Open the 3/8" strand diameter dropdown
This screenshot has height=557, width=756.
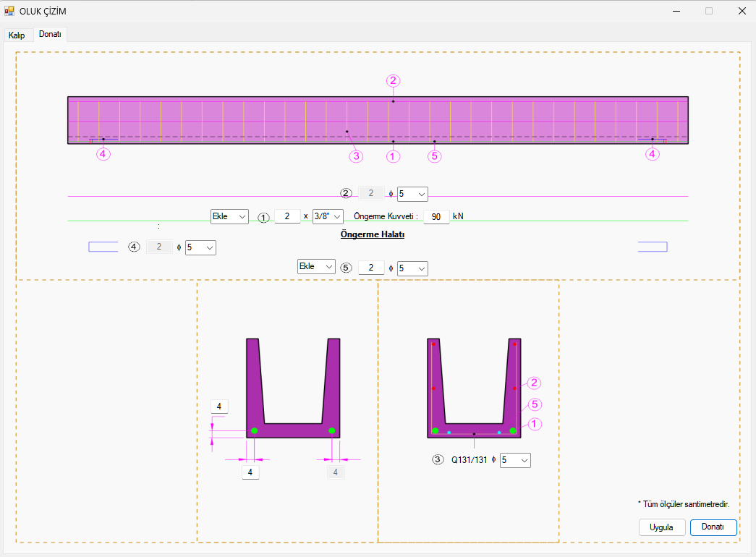(x=328, y=216)
